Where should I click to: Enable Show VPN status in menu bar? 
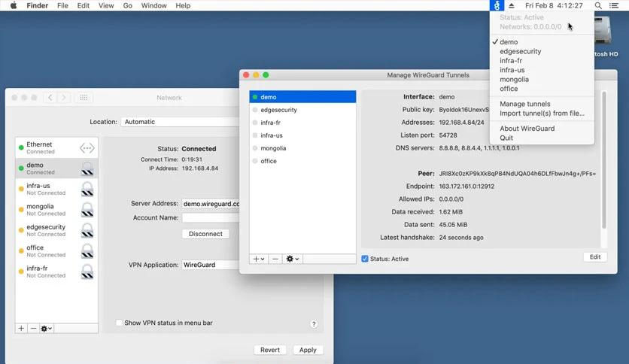point(119,323)
